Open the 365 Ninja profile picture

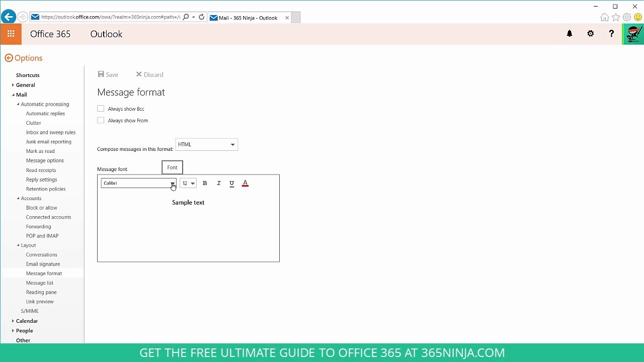[x=633, y=34]
